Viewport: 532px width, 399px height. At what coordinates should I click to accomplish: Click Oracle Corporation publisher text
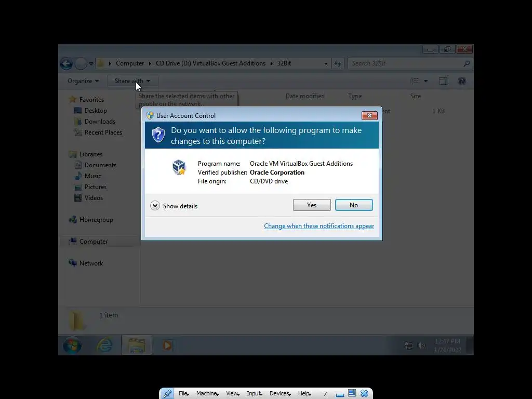tap(277, 172)
